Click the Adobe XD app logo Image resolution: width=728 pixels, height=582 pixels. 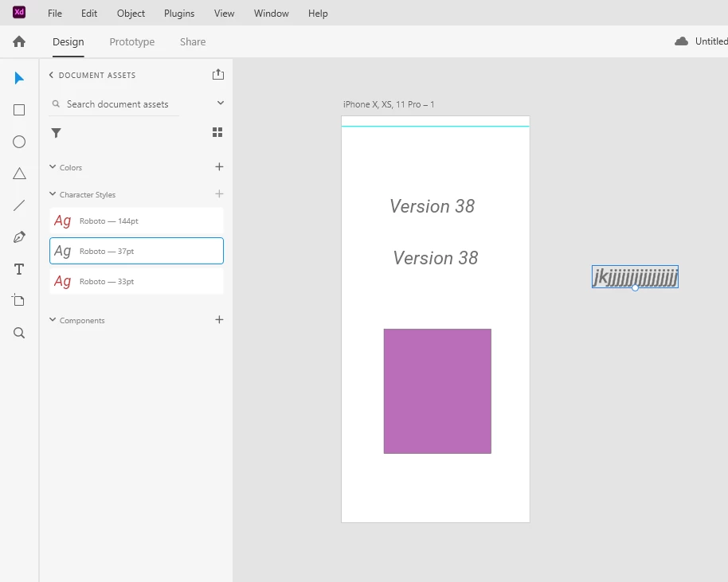click(19, 12)
